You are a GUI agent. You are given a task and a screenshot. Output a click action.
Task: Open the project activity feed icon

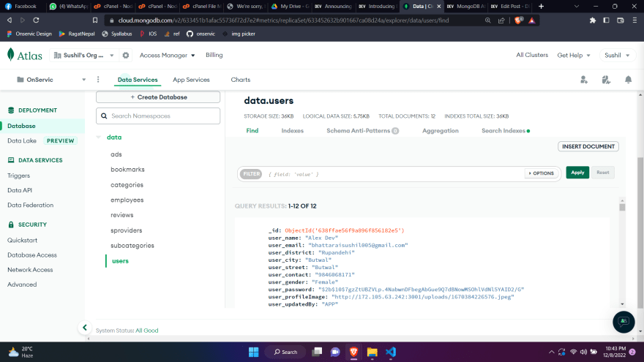[606, 80]
